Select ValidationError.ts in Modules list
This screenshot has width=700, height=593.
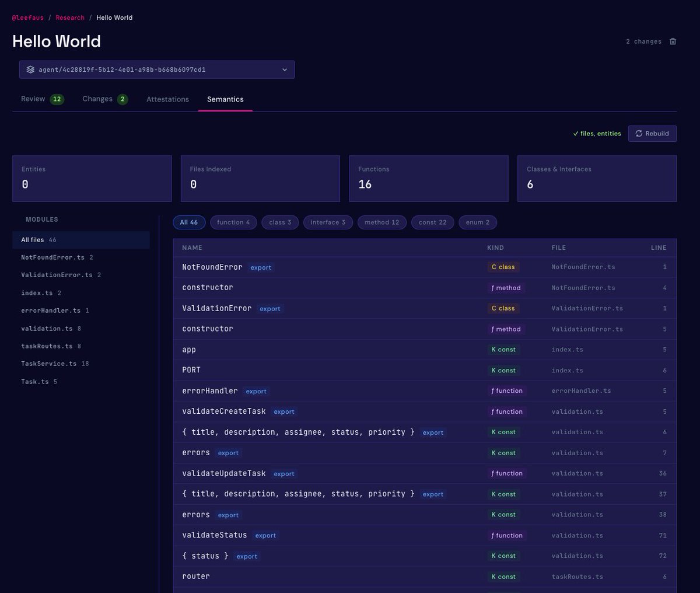pyautogui.click(x=81, y=275)
